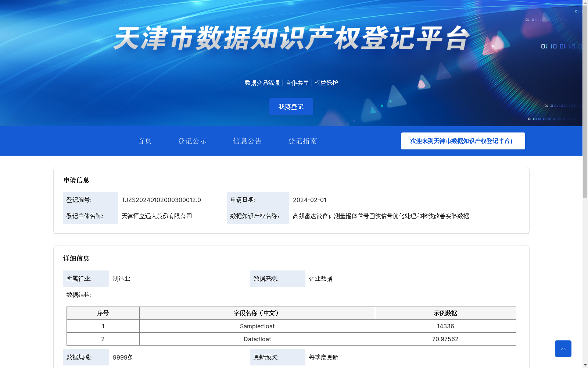Click the 申请信息 section heading
This screenshot has width=588, height=368.
(x=76, y=180)
